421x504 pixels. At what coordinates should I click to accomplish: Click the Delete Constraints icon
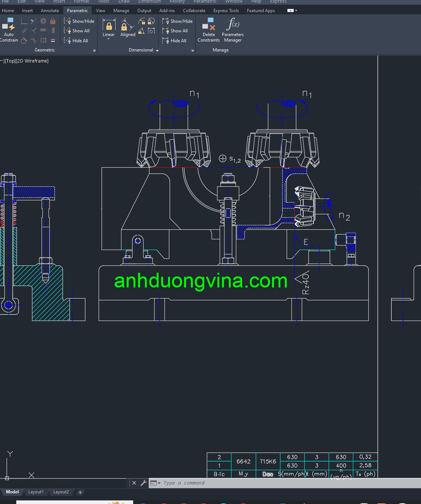pos(208,30)
